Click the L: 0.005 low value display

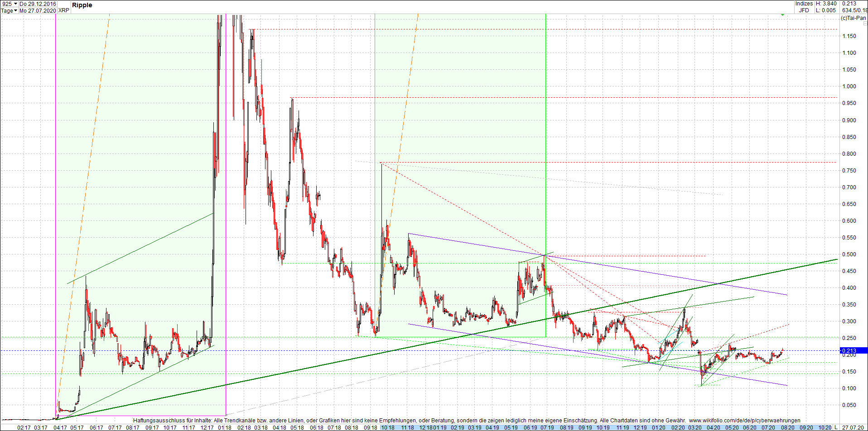coord(826,10)
